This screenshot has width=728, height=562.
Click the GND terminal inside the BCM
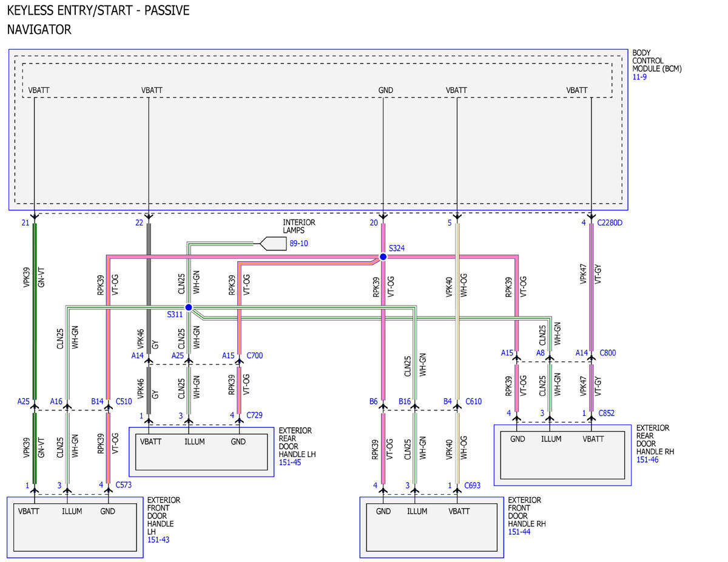385,90
